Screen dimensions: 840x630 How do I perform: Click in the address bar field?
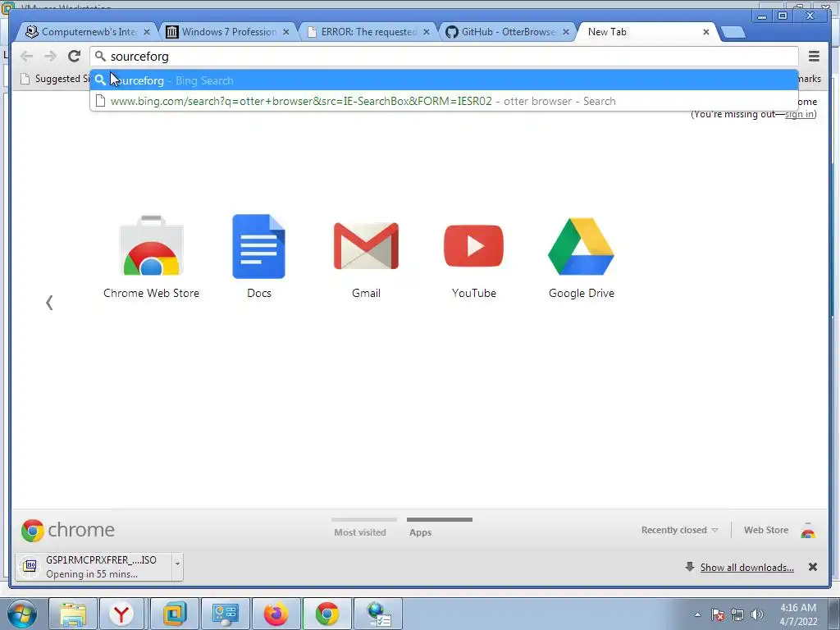tap(444, 57)
